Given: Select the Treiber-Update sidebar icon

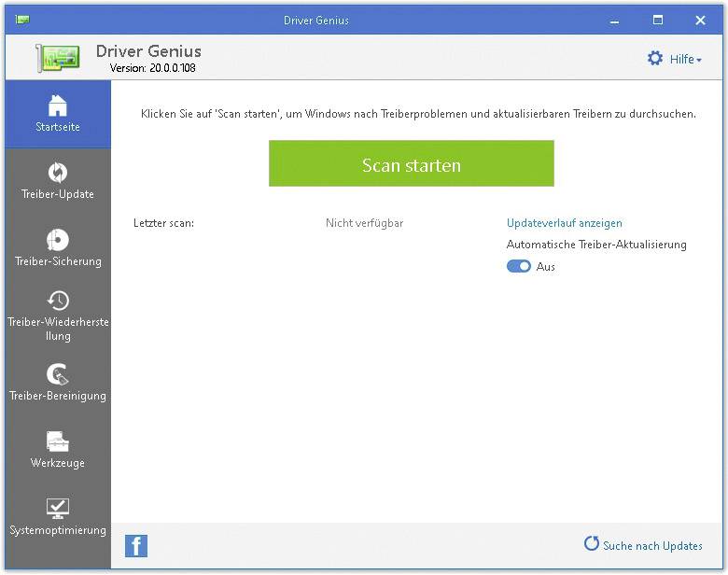Looking at the screenshot, I should click(58, 173).
